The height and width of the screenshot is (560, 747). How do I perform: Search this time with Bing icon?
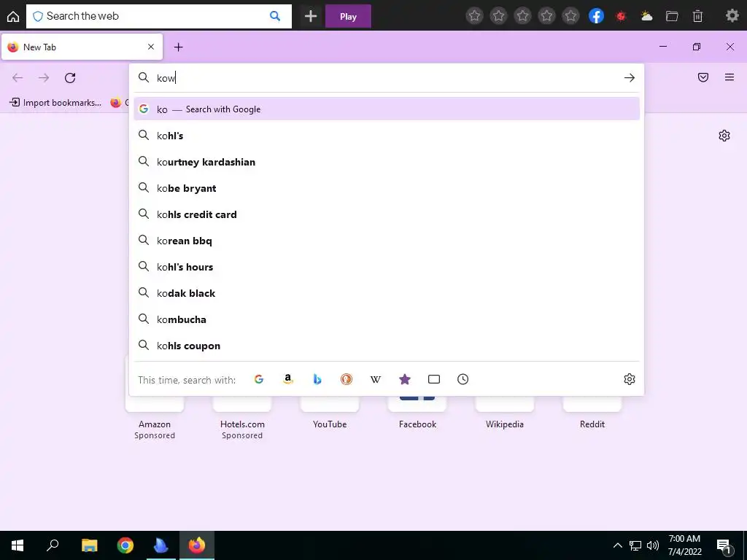317,379
